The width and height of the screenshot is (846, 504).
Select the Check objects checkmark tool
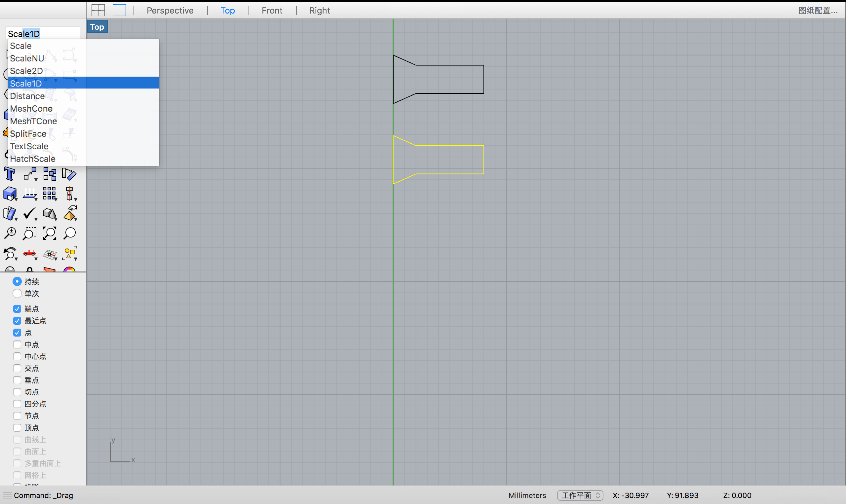29,214
